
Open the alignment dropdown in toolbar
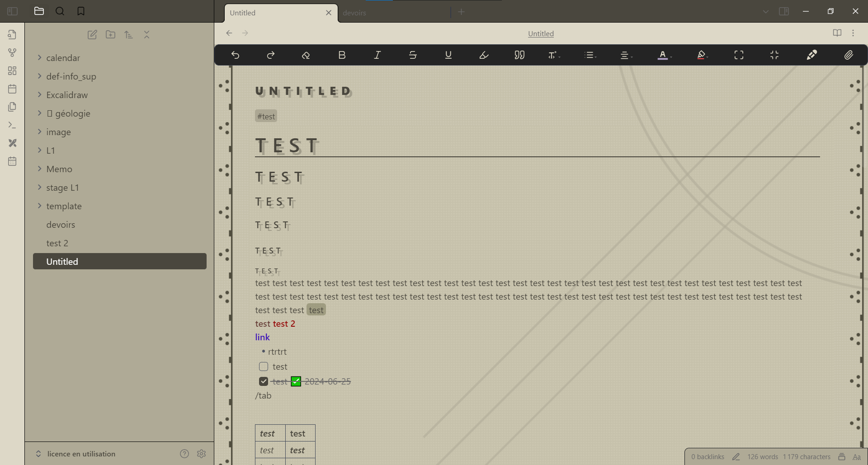pos(626,55)
